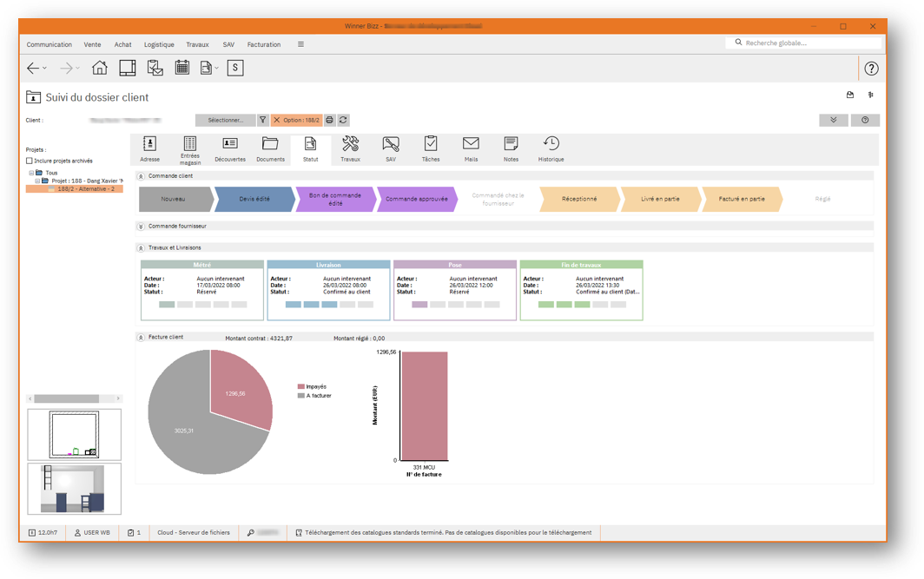Collapse the Facture client section
Screen dimensions: 924x579
click(x=142, y=337)
